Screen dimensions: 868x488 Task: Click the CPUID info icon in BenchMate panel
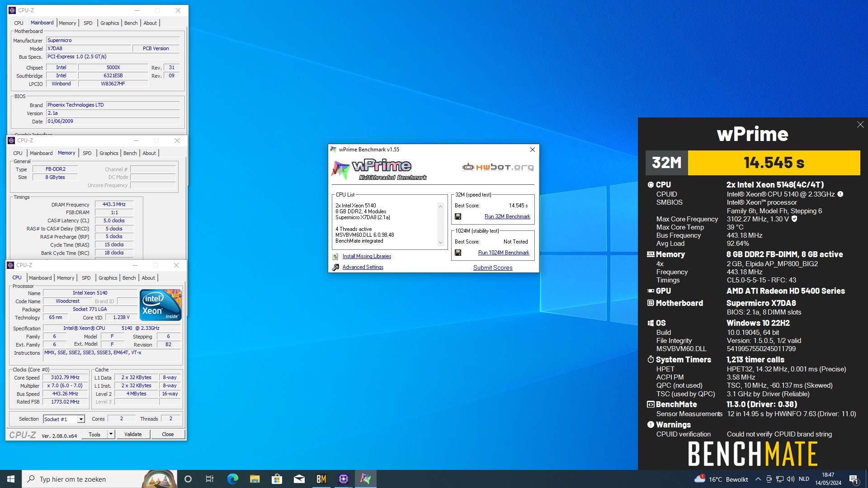[x=840, y=194]
